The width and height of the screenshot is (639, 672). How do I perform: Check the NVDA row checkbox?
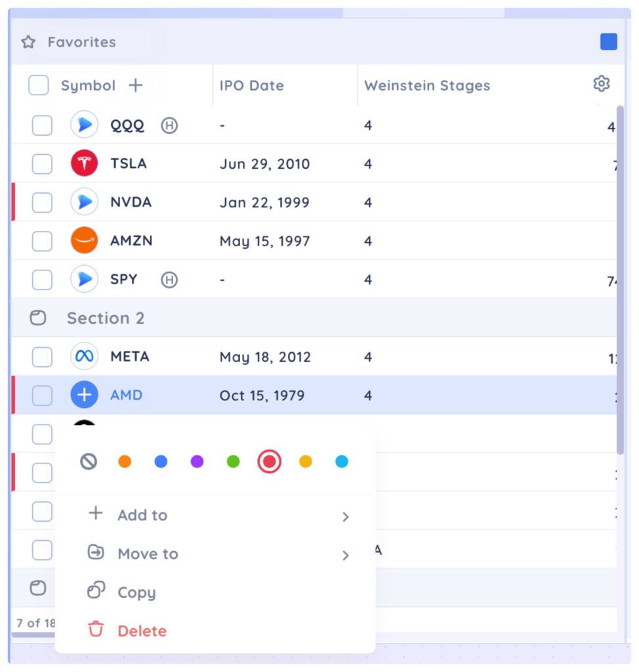42,203
